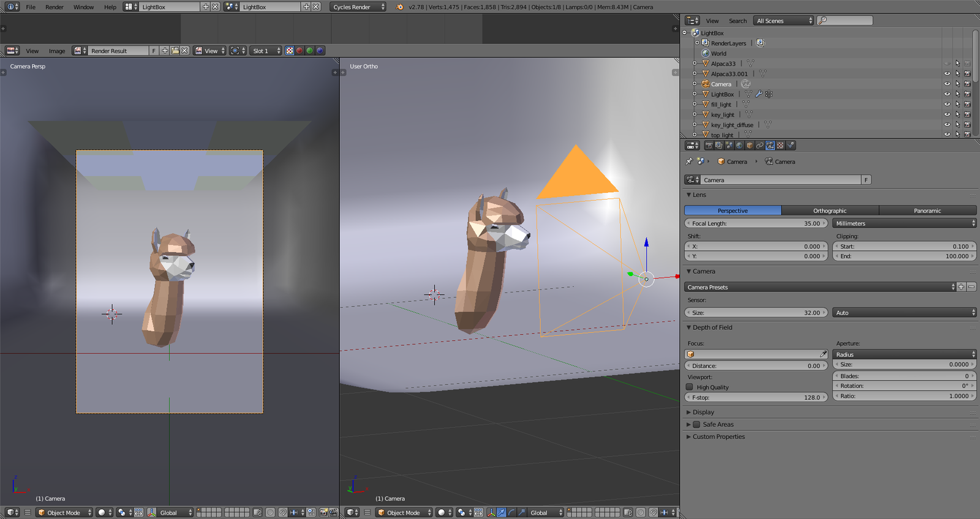Toggle selectability arrow for fill_light

click(x=957, y=104)
